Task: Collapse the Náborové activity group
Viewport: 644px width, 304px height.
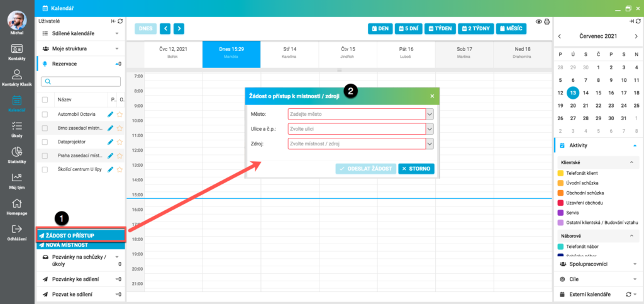Action: 631,236
